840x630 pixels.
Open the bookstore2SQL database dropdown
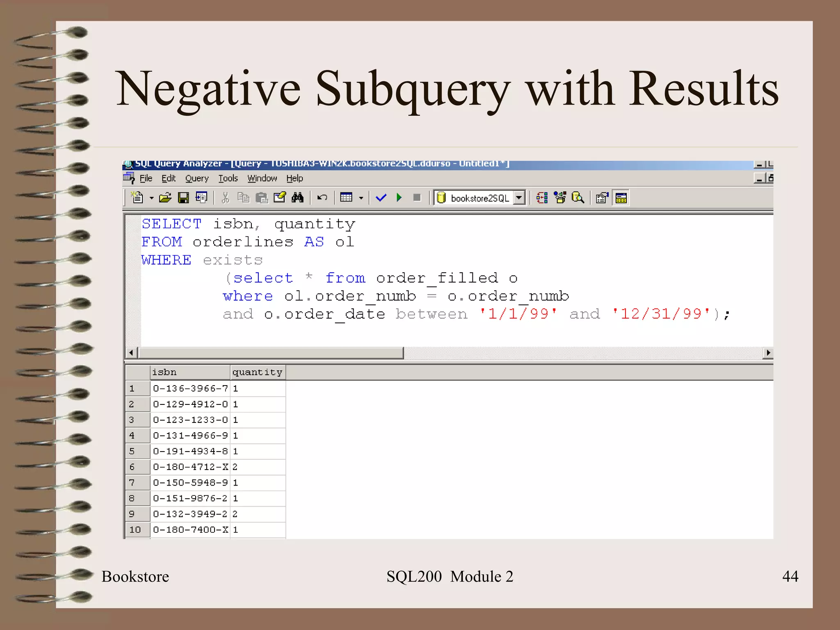(x=519, y=198)
